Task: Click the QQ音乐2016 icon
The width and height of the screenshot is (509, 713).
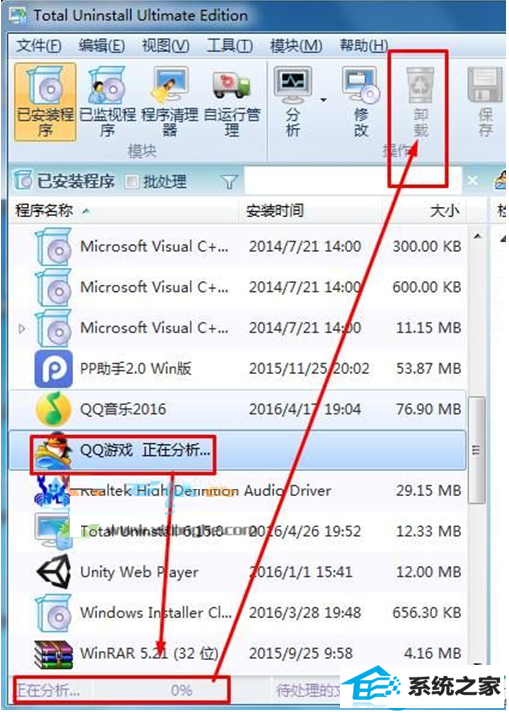Action: [x=54, y=409]
